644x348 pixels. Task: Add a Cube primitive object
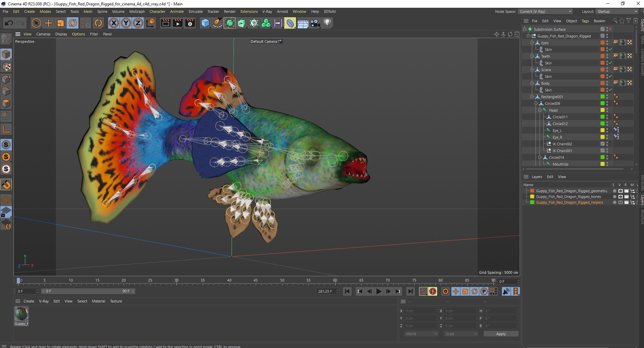click(x=205, y=23)
